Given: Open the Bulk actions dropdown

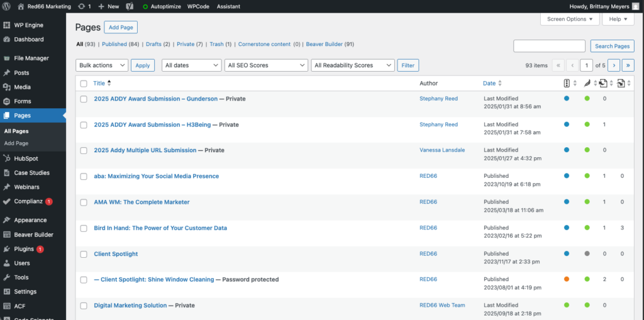Looking at the screenshot, I should [x=102, y=65].
